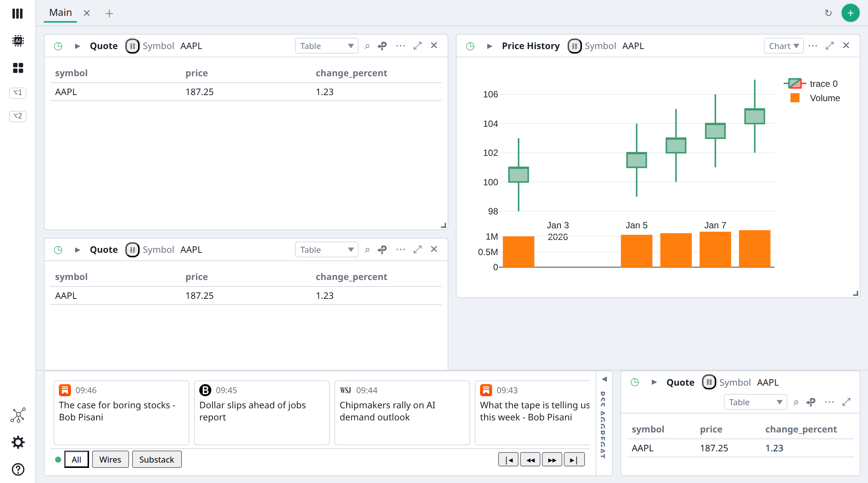This screenshot has width=868, height=483.
Task: Add a new tab with plus
Action: click(x=109, y=14)
